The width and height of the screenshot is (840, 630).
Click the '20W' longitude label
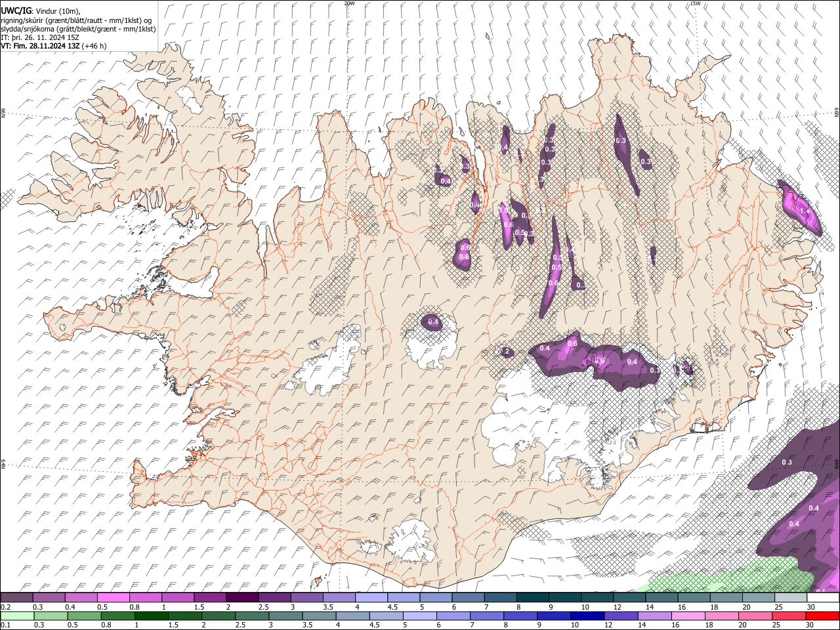pos(349,3)
